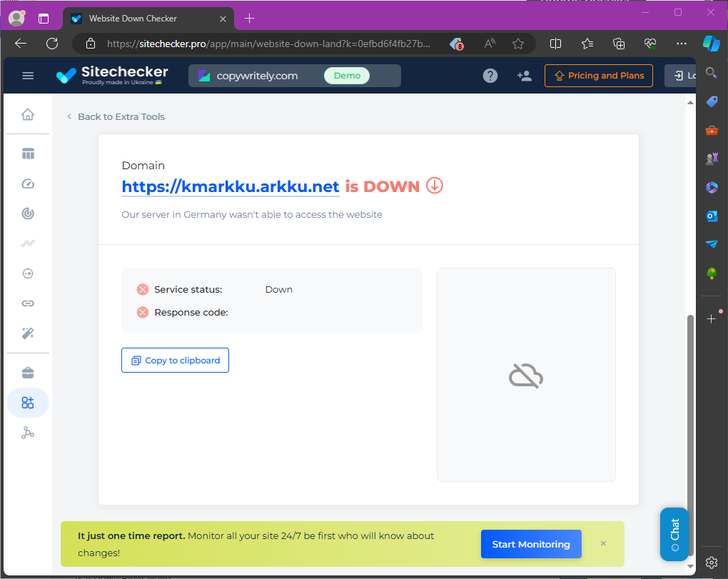Select the copywritely.com project selector
Viewport: 728px width, 579px height.
click(x=294, y=76)
